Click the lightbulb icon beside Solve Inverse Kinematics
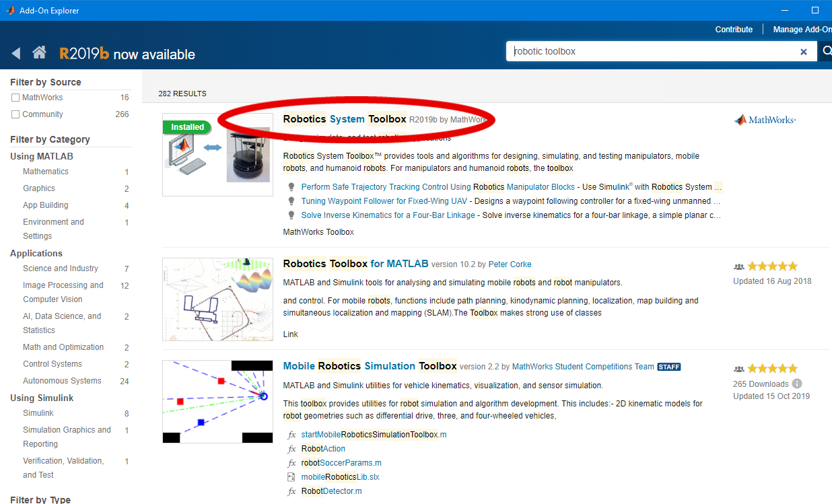This screenshot has height=504, width=832. 291,215
